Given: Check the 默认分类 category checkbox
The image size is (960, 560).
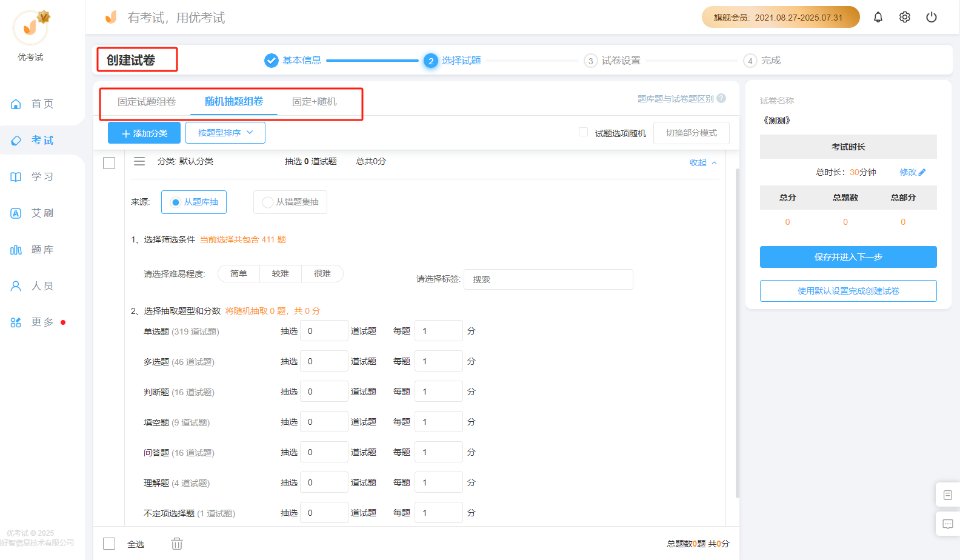Looking at the screenshot, I should [109, 163].
